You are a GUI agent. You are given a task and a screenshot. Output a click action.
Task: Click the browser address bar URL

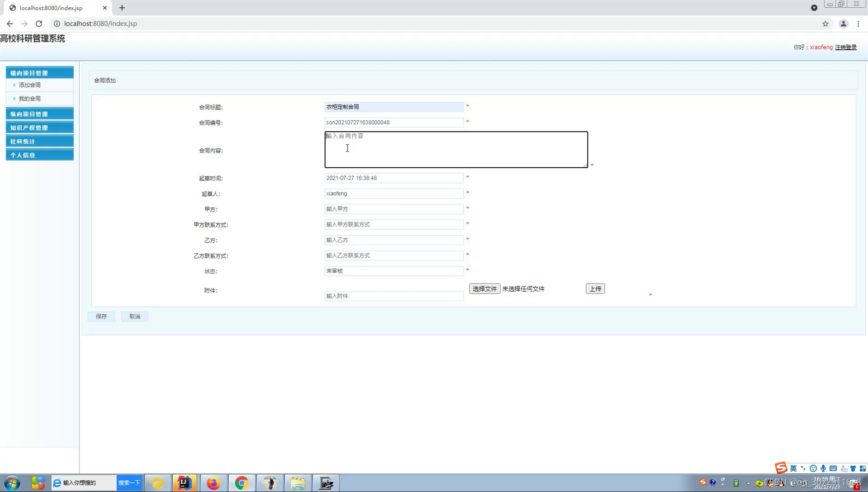(x=100, y=24)
